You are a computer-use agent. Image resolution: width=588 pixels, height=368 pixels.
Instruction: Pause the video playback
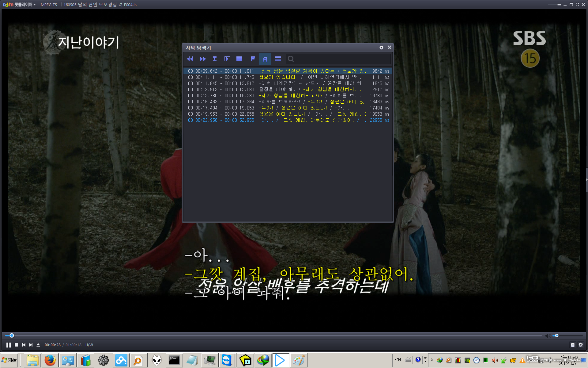coord(9,345)
